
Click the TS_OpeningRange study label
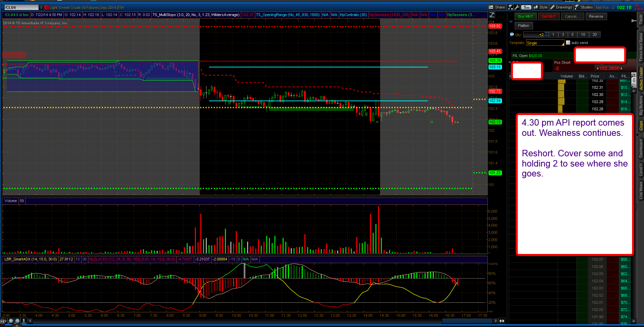[288, 15]
